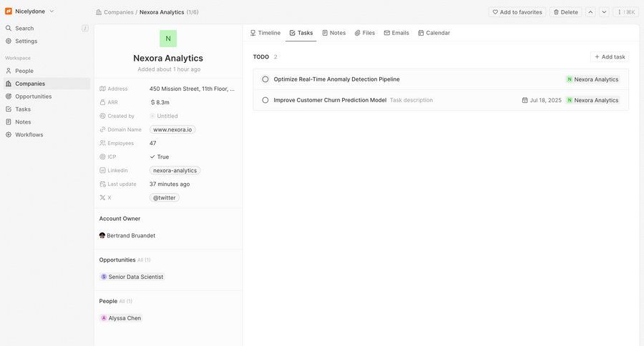This screenshot has width=644, height=346.
Task: Go to next record with down chevron
Action: click(x=604, y=12)
